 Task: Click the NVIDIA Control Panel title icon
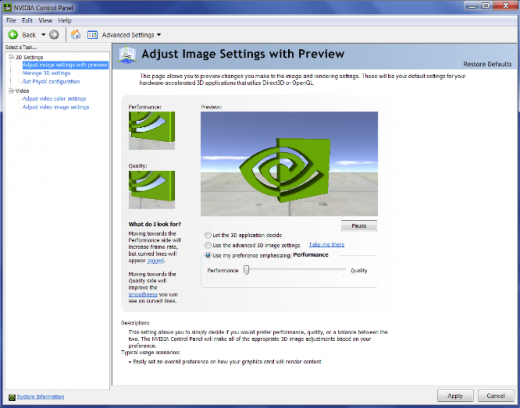pyautogui.click(x=7, y=7)
